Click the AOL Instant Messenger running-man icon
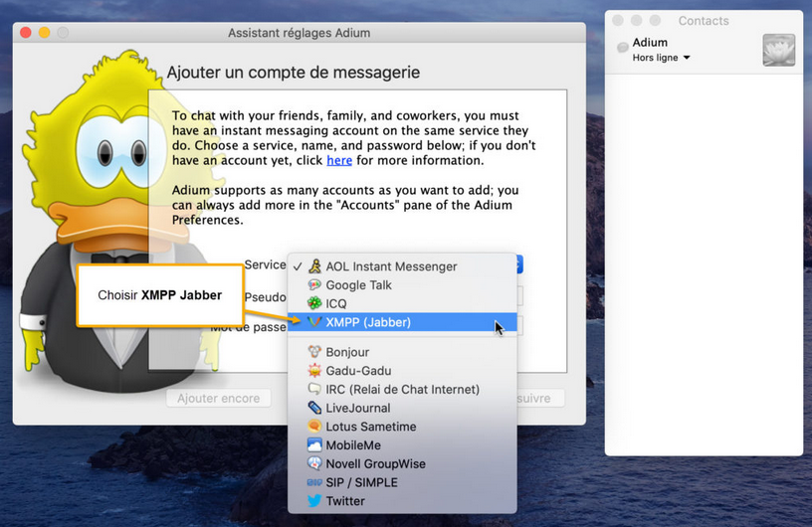Image resolution: width=812 pixels, height=527 pixels. click(x=314, y=266)
